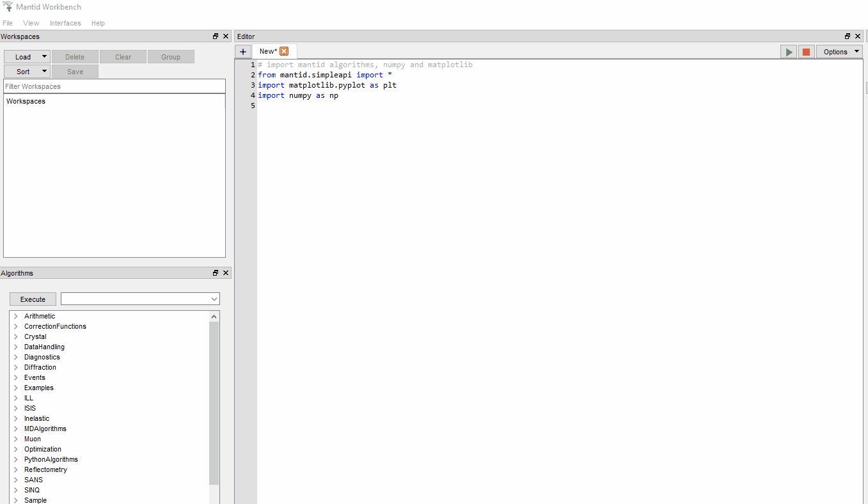Click the Filter Workspaces input field
Screen dimensions: 868x504
(114, 86)
